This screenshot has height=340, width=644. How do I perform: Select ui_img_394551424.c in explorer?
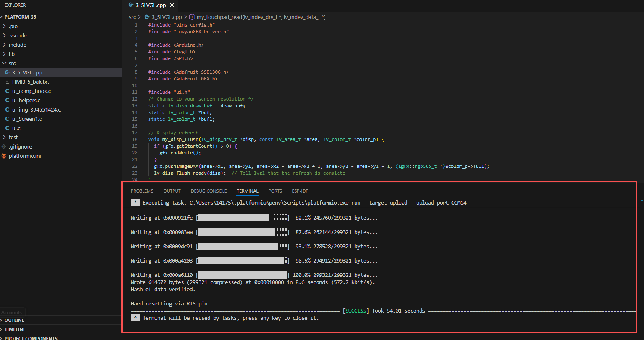pyautogui.click(x=36, y=109)
